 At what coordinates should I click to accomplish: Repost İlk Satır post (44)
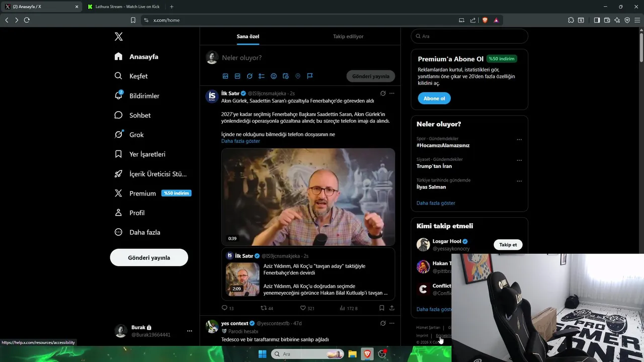point(267,308)
